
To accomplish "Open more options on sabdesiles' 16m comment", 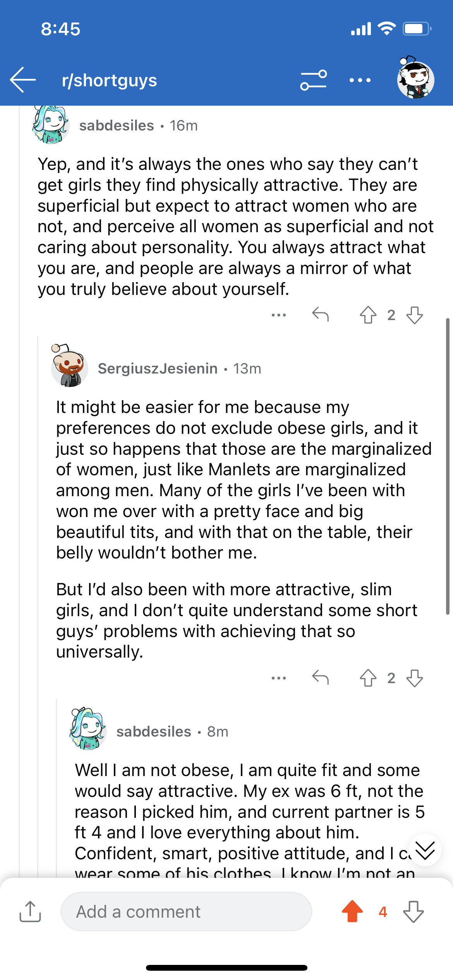I will coord(279,315).
